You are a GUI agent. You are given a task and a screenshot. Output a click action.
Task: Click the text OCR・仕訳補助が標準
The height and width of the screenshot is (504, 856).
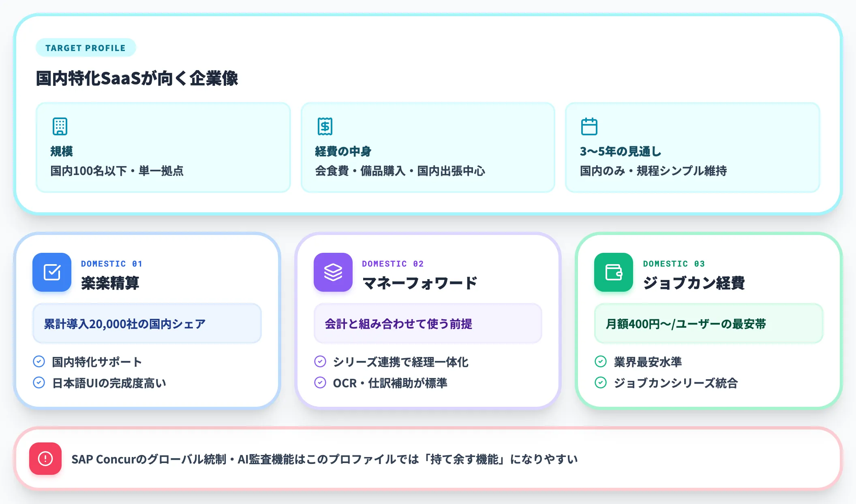(x=390, y=383)
